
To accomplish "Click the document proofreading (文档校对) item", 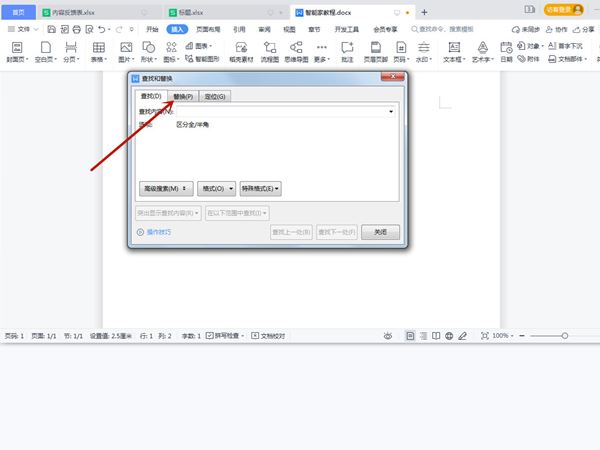I will [268, 336].
